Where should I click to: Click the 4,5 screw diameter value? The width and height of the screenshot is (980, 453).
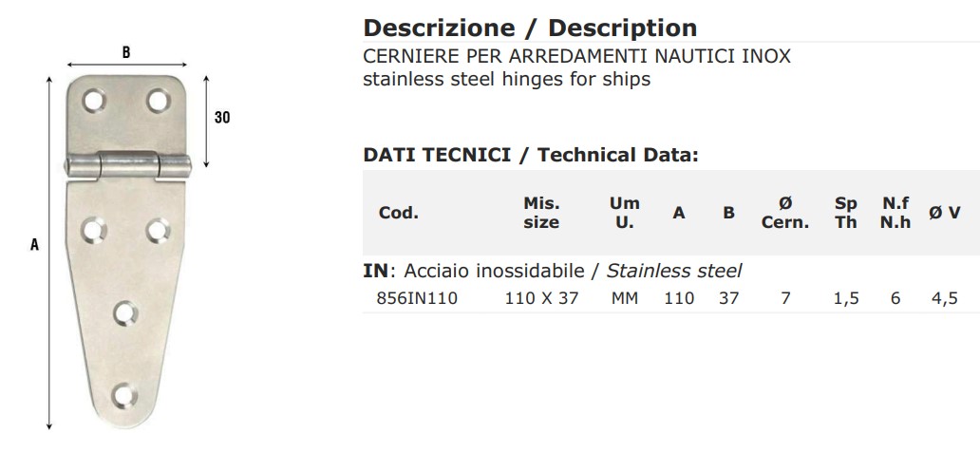click(944, 298)
